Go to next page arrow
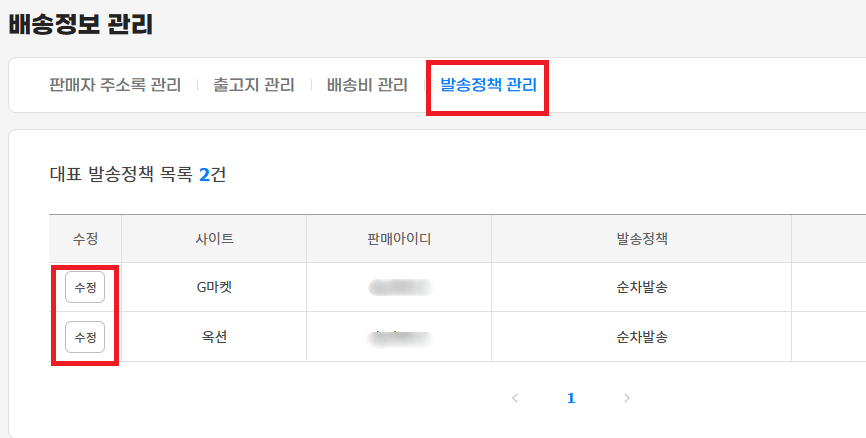This screenshot has height=438, width=866. point(627,398)
